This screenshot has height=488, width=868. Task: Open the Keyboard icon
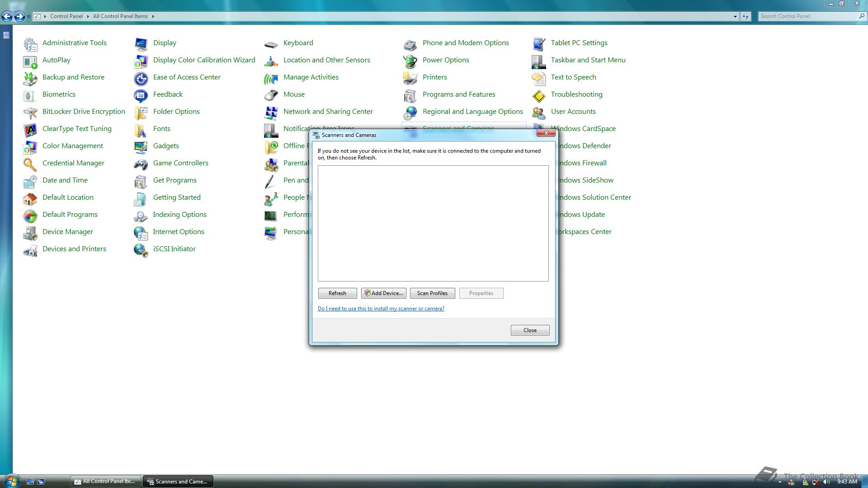[271, 44]
